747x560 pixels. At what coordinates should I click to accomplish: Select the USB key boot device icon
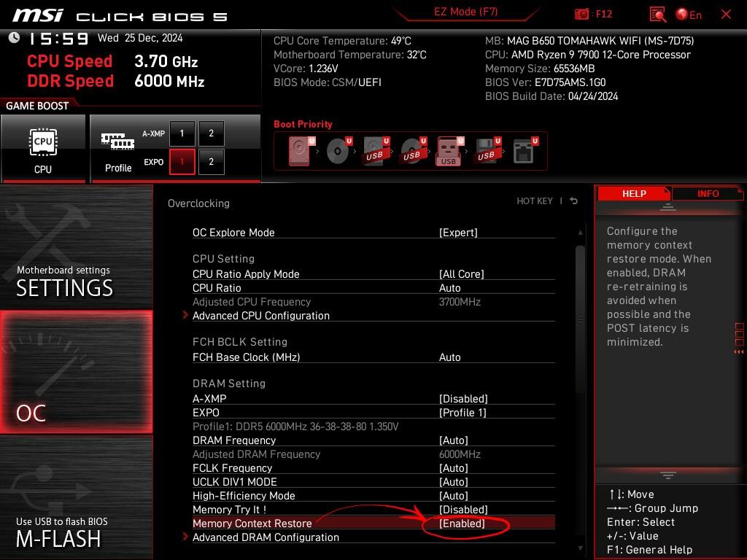pos(450,151)
